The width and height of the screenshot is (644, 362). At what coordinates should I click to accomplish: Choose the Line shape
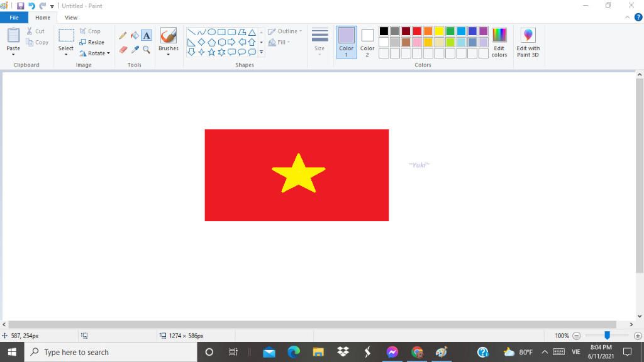[191, 32]
